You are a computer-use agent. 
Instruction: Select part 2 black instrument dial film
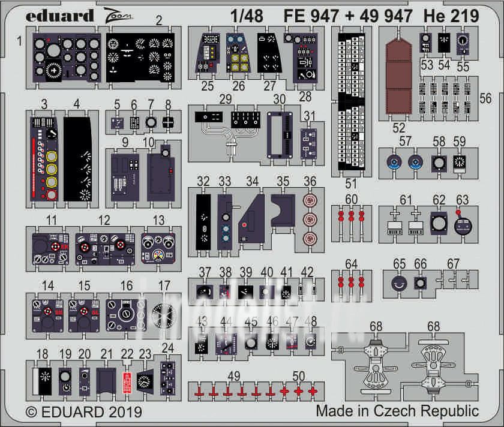pyautogui.click(x=140, y=58)
